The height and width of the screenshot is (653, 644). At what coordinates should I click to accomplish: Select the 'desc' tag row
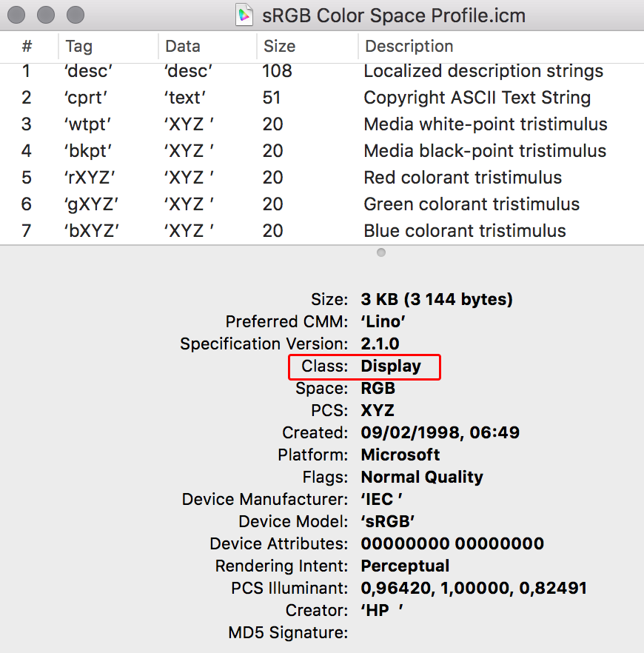click(322, 71)
